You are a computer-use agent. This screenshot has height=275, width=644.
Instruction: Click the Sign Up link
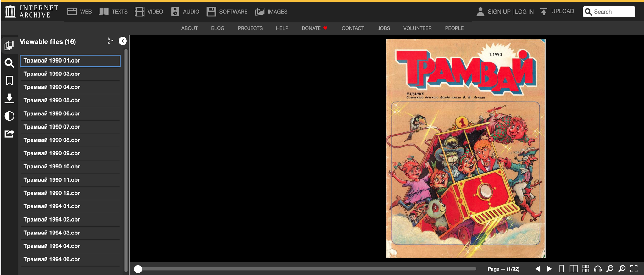499,12
